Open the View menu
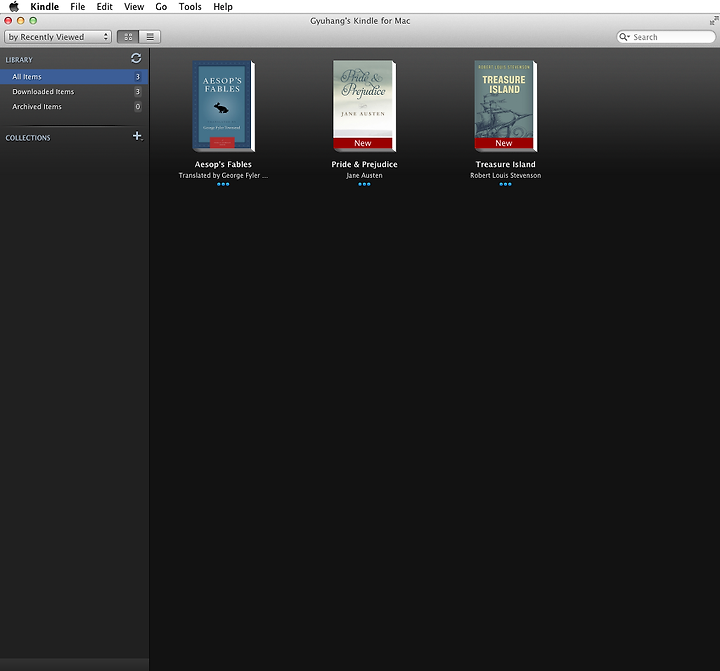Viewport: 720px width, 671px height. click(134, 6)
